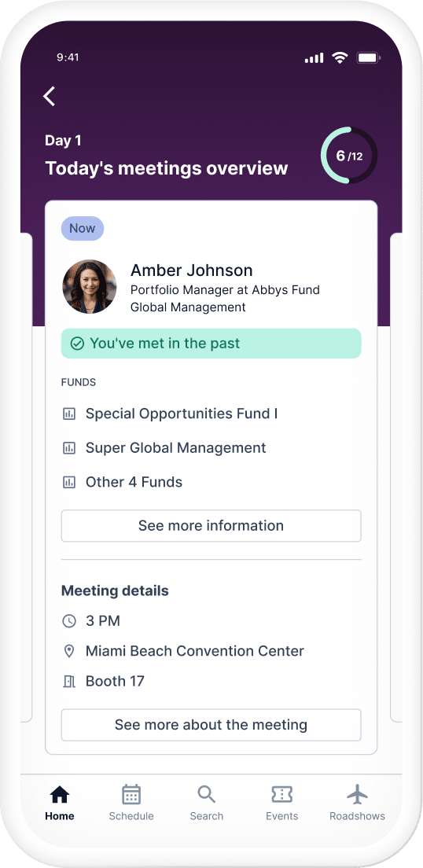The image size is (423, 868).
Task: Tap the back arrow icon
Action: point(50,97)
